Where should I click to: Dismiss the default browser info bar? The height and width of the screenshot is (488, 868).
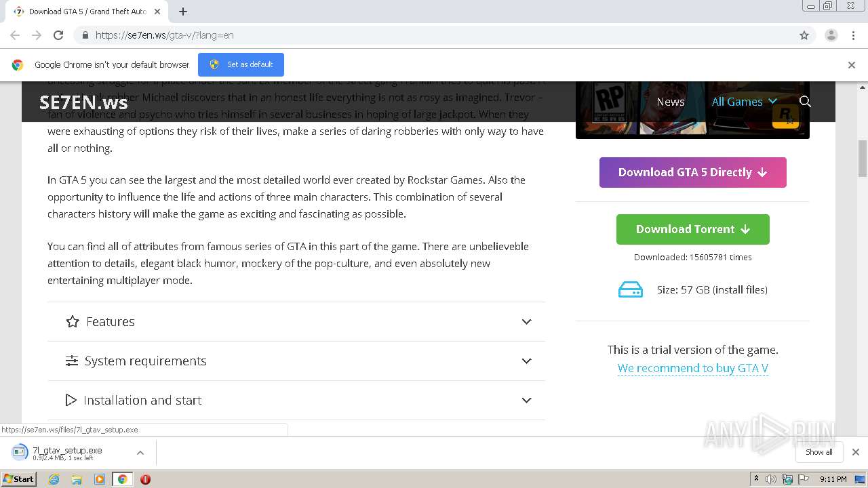[x=852, y=65]
